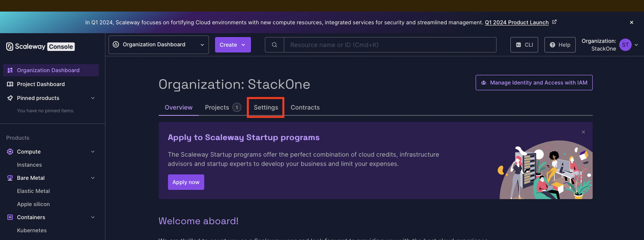Viewport: 644px width, 240px height.
Task: Click the external link icon in banner
Action: [554, 22]
